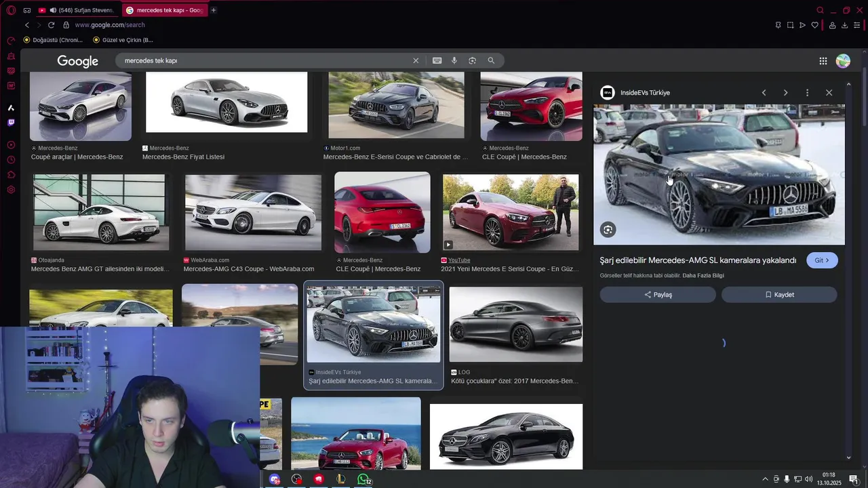Click the Google logo

(78, 61)
